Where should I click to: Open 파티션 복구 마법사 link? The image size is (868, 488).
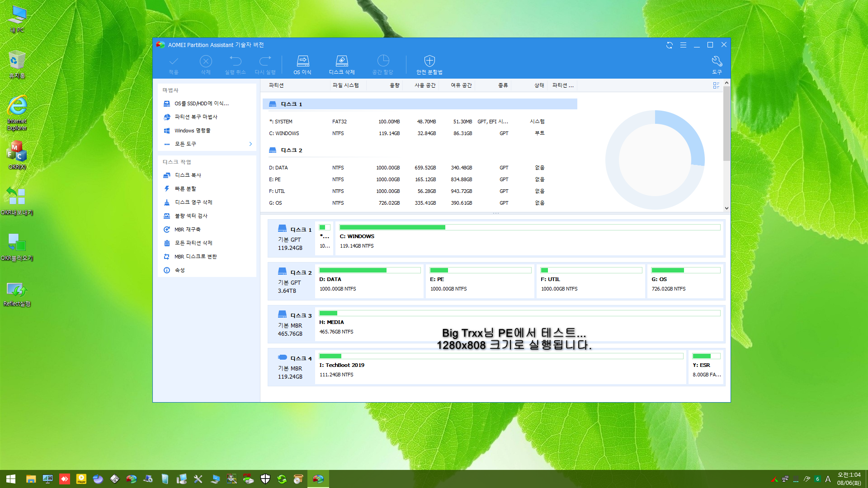(196, 117)
